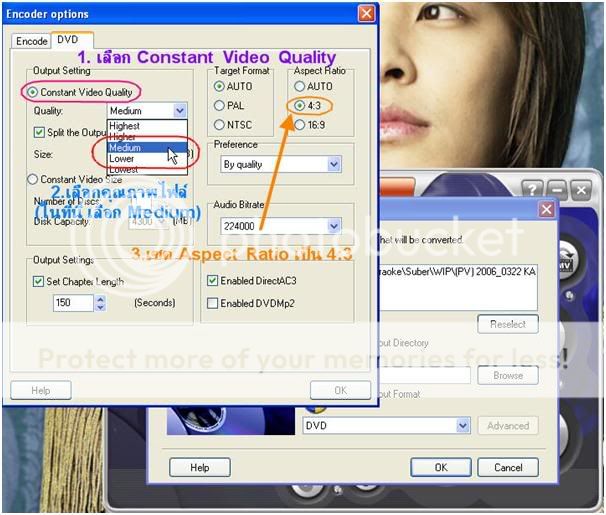Screen dimensions: 606x515
Task: Click the file path list box
Action: click(x=458, y=287)
